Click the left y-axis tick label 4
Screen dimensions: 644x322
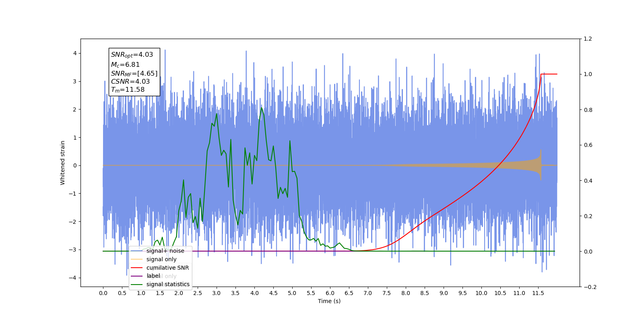pos(75,53)
